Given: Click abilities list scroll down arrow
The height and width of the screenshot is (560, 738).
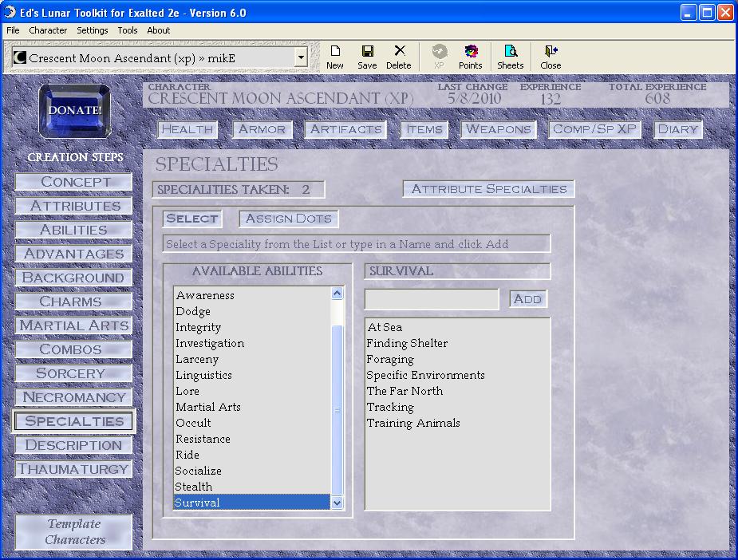Looking at the screenshot, I should [x=337, y=503].
